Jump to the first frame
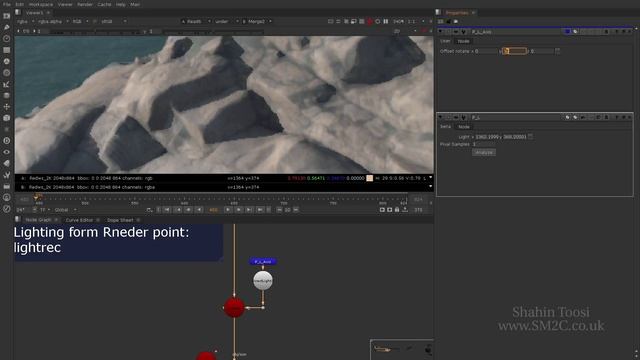This screenshot has height=360, width=640. 167,209
